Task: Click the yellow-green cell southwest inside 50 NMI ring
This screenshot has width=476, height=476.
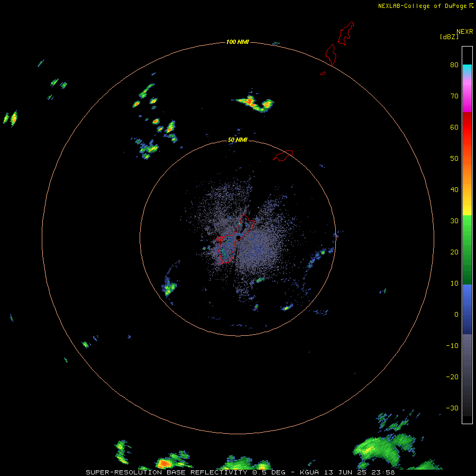Action: click(x=169, y=288)
